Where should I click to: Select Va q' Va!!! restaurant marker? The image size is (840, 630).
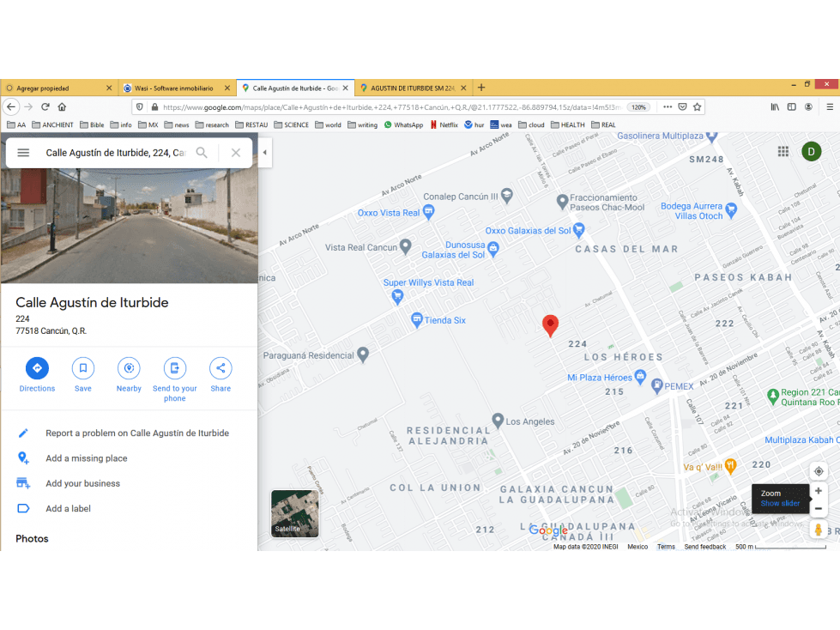(731, 466)
